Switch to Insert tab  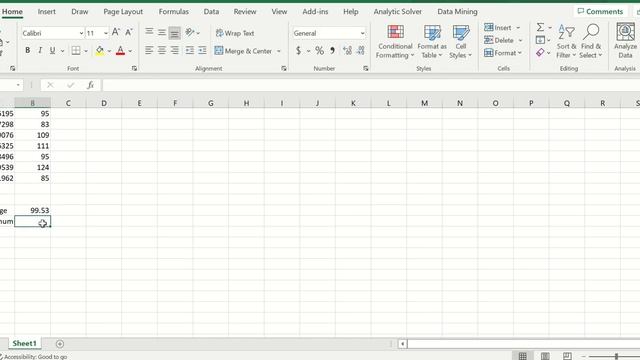47,11
